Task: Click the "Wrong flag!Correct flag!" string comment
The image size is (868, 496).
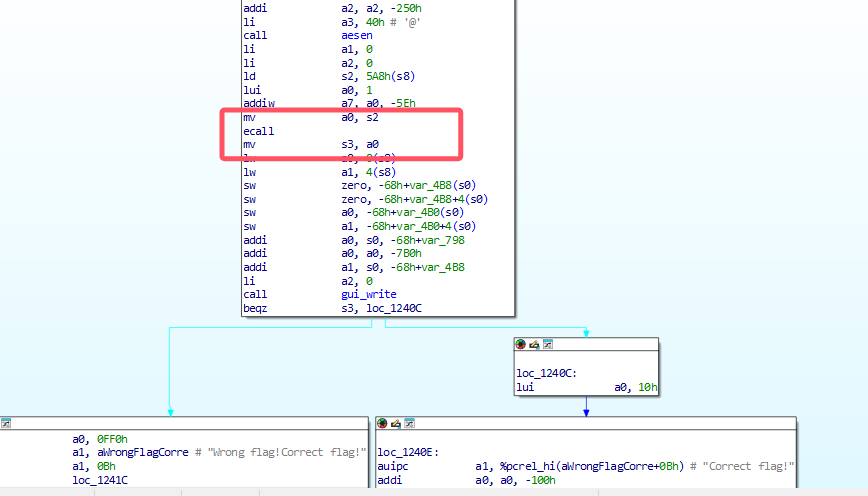Action: click(287, 453)
